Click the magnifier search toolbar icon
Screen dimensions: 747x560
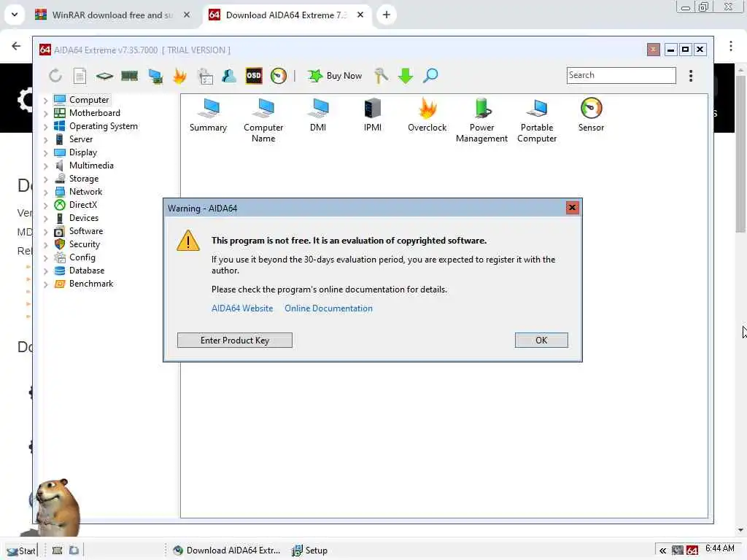tap(430, 76)
